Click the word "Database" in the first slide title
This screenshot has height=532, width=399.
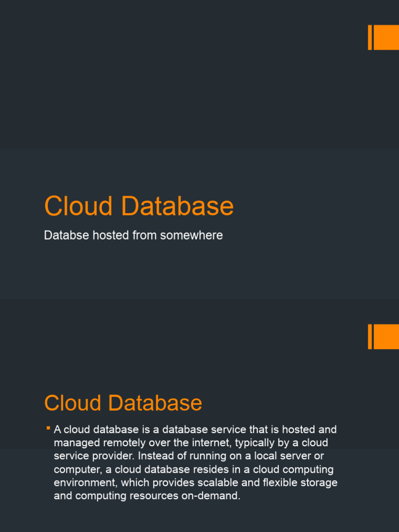pos(178,206)
